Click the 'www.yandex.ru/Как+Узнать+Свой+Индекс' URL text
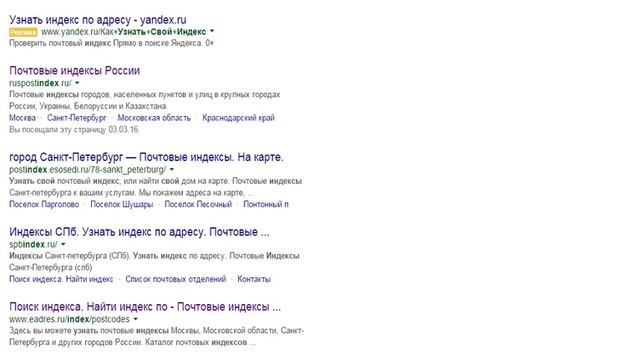The image size is (640, 360). click(x=124, y=32)
